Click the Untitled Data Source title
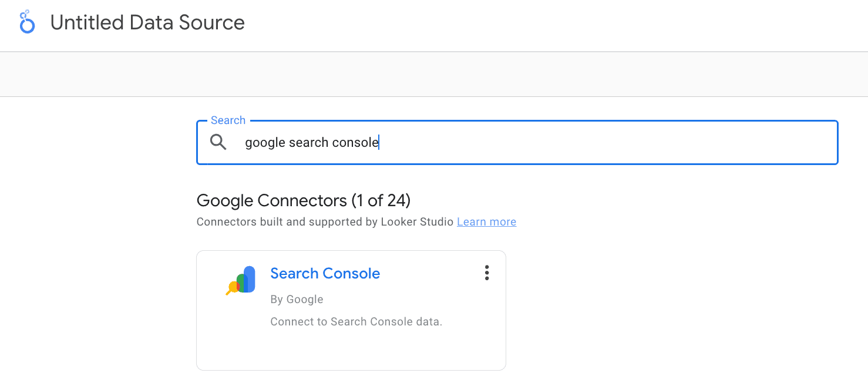 point(147,22)
